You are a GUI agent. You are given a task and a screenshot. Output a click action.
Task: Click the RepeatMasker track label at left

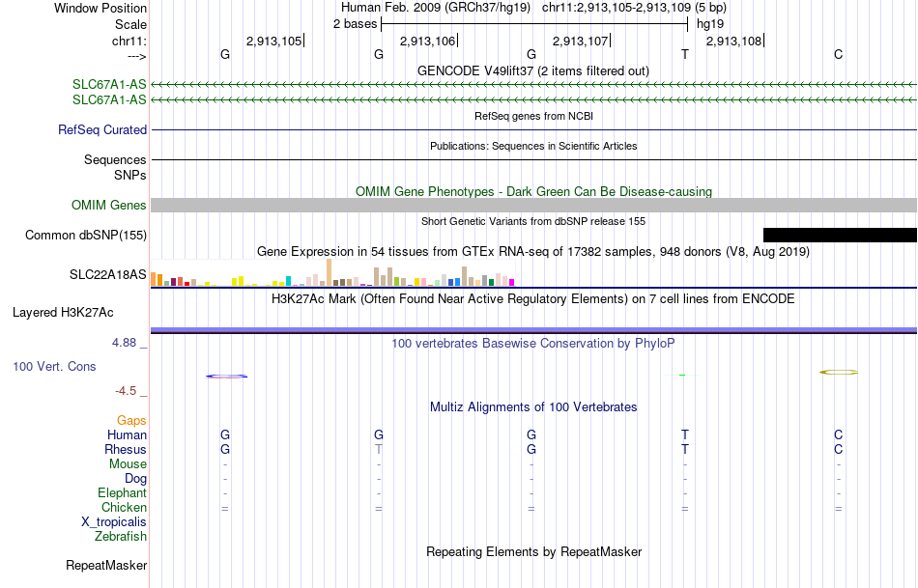click(x=106, y=565)
